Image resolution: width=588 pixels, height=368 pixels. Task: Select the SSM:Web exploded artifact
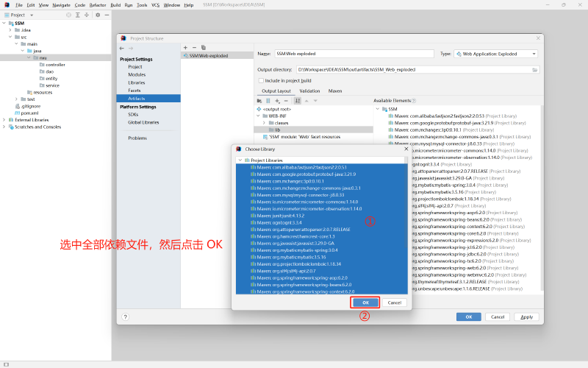click(x=217, y=56)
